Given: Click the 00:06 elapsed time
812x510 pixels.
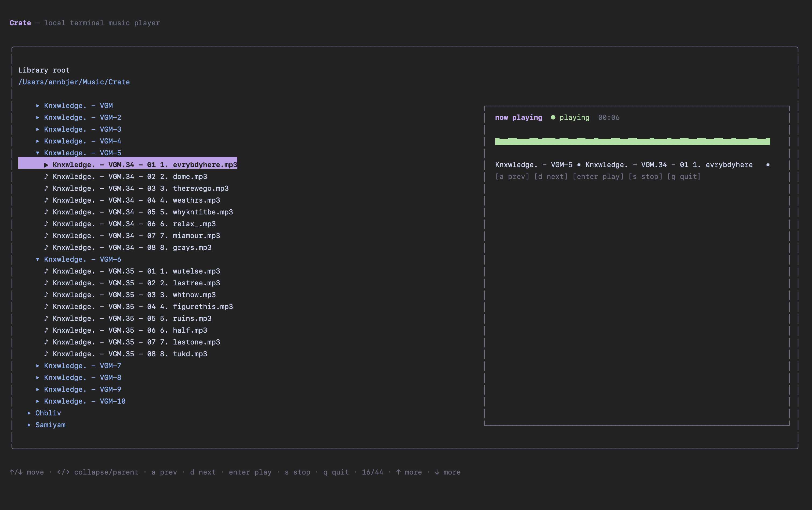Looking at the screenshot, I should pyautogui.click(x=609, y=117).
